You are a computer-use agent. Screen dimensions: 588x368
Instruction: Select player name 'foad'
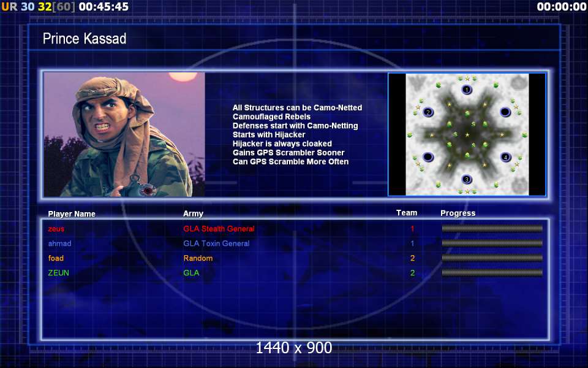click(56, 258)
